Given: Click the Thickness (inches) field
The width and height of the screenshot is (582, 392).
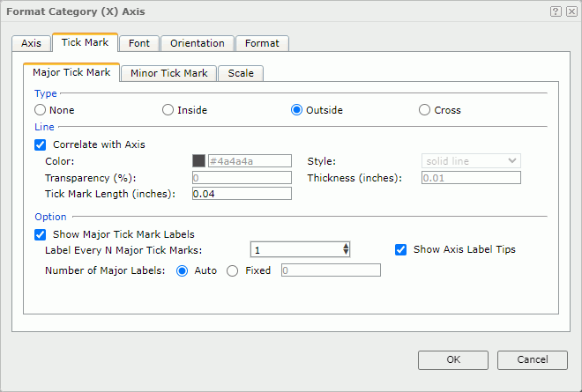Looking at the screenshot, I should click(471, 178).
